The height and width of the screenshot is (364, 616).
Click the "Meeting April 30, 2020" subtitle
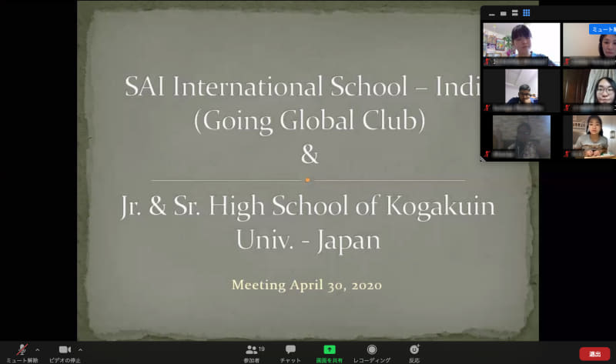306,285
